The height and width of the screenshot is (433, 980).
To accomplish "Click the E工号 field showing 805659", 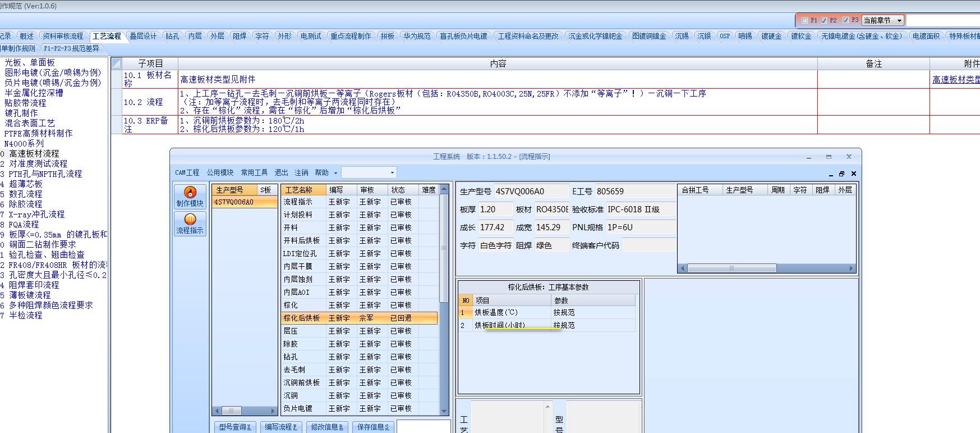I will pyautogui.click(x=635, y=192).
